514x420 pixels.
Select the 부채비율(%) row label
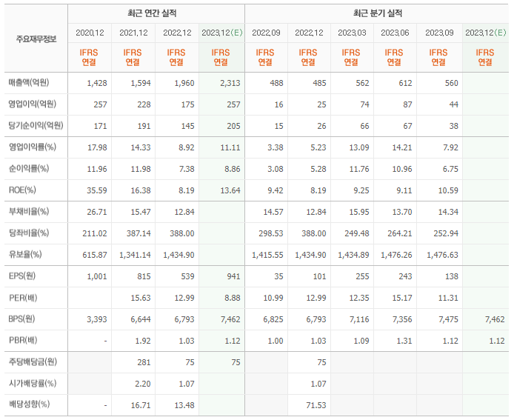point(29,211)
